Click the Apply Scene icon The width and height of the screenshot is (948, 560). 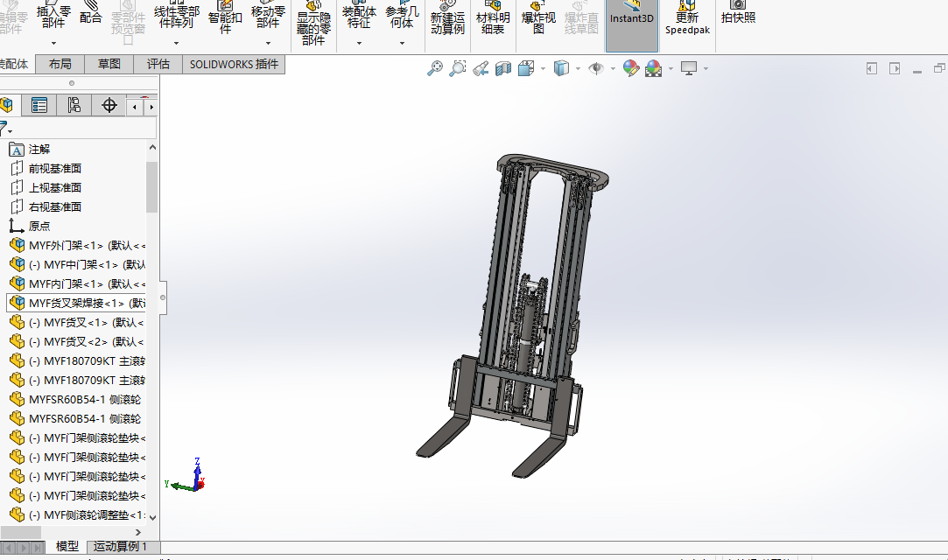tap(654, 68)
